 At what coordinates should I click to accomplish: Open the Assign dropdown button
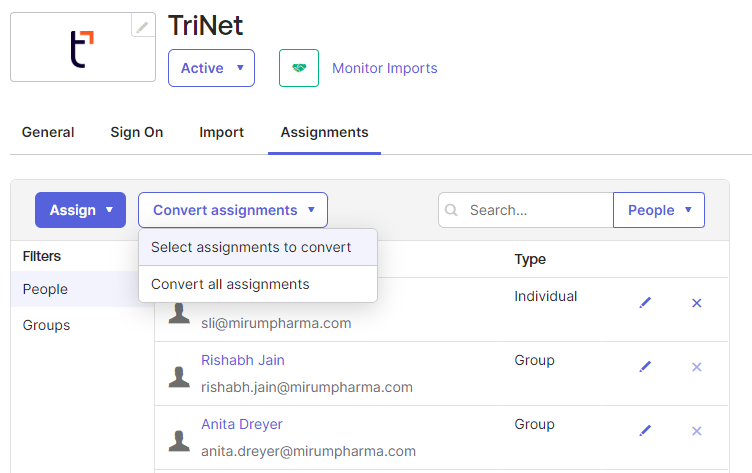[x=81, y=210]
